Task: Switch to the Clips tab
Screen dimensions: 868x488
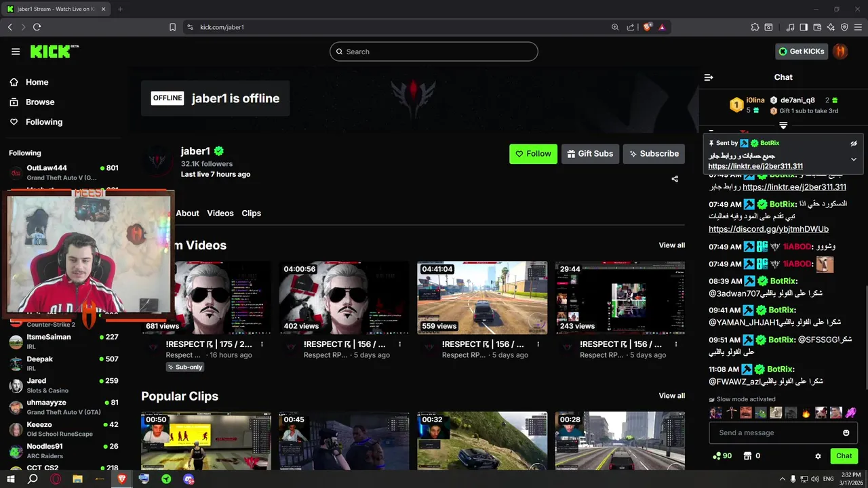Action: [252, 213]
